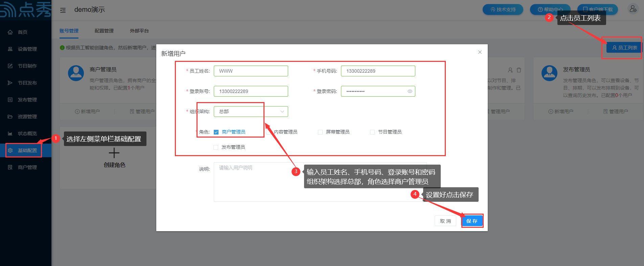Click the 商户管理员 avatar icon
The height and width of the screenshot is (266, 644).
click(x=76, y=73)
